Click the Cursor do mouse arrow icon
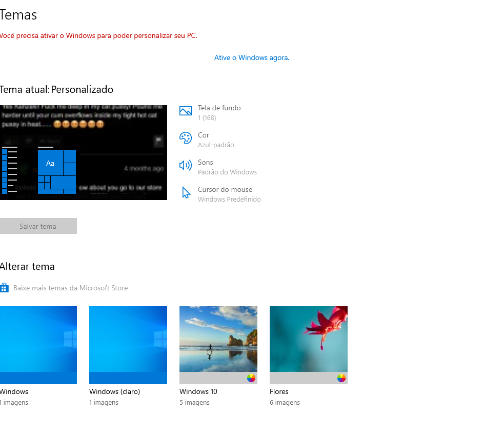 pos(186,192)
